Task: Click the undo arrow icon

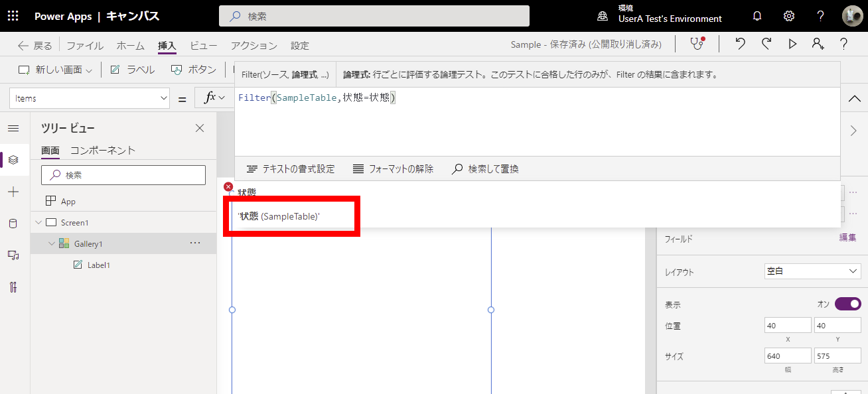Action: [741, 44]
